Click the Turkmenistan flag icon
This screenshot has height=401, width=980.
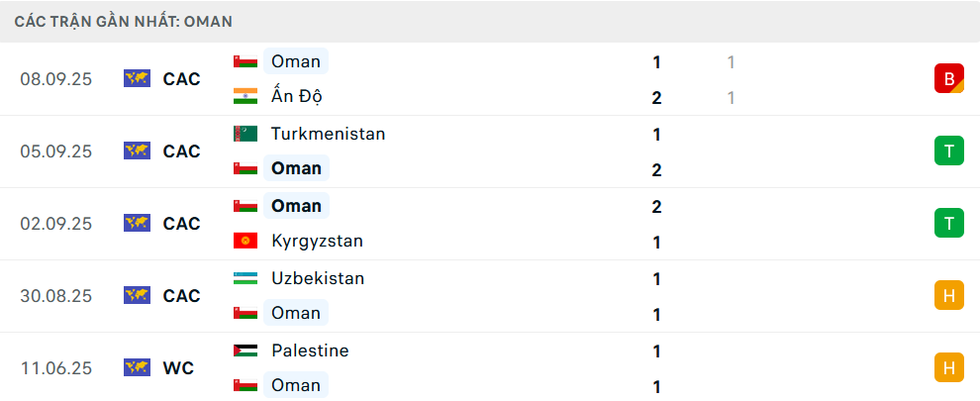tap(245, 134)
